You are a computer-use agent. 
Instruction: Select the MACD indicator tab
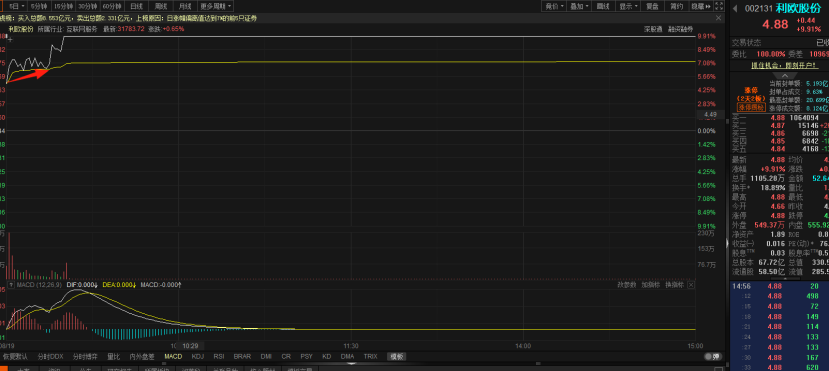(173, 356)
